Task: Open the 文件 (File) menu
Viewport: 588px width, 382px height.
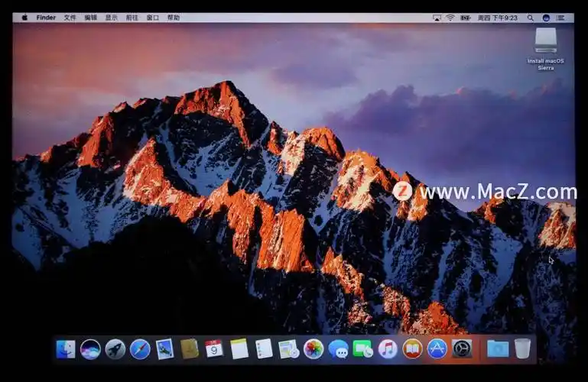Action: (x=70, y=18)
